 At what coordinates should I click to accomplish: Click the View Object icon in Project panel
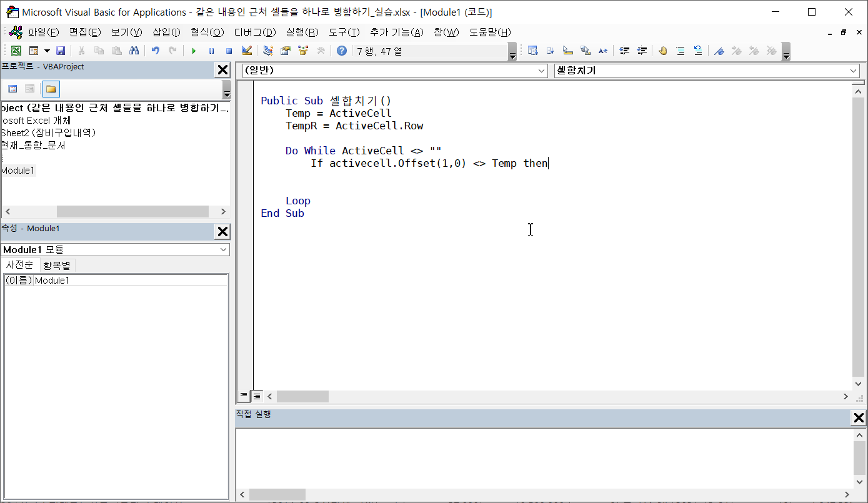[29, 89]
